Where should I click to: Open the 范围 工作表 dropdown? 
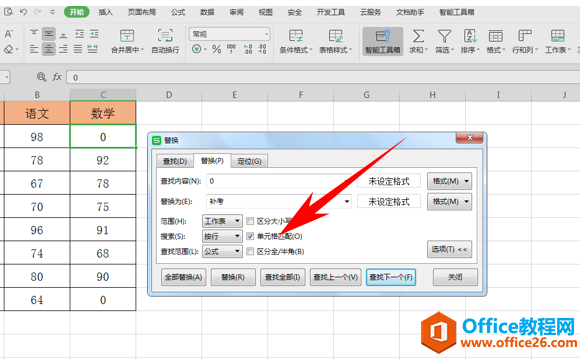click(222, 221)
